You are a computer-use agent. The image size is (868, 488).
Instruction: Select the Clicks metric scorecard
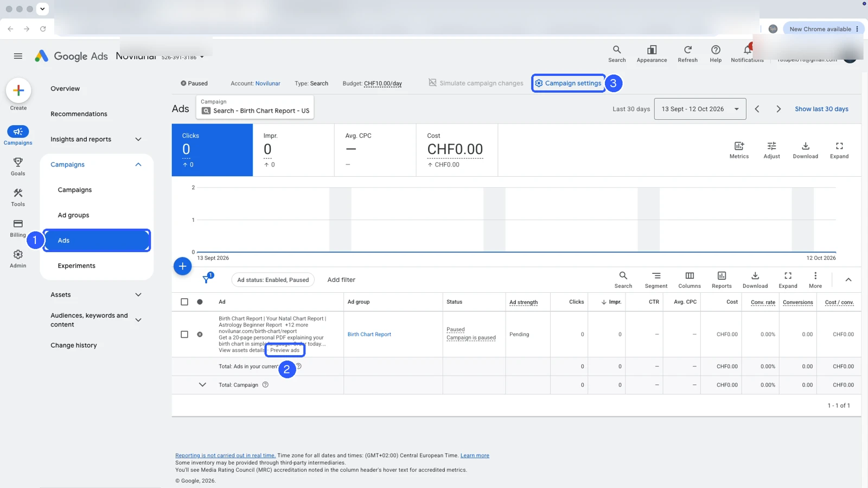pyautogui.click(x=212, y=150)
